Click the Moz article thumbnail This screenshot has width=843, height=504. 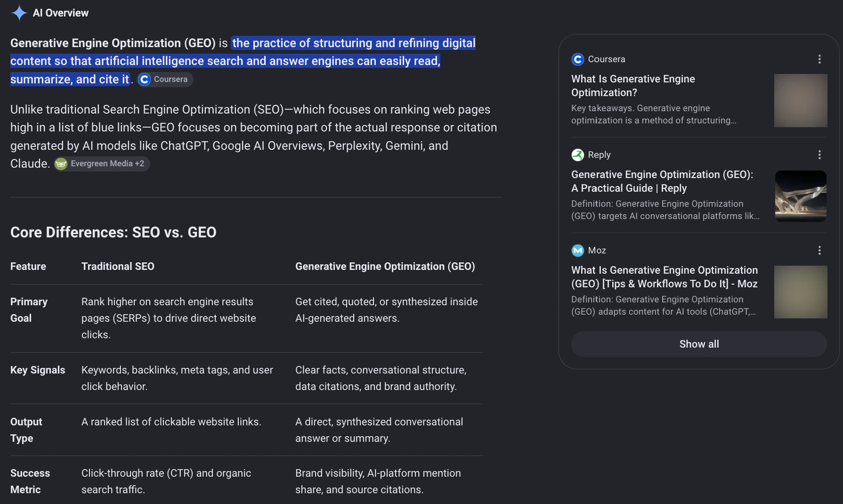(801, 292)
